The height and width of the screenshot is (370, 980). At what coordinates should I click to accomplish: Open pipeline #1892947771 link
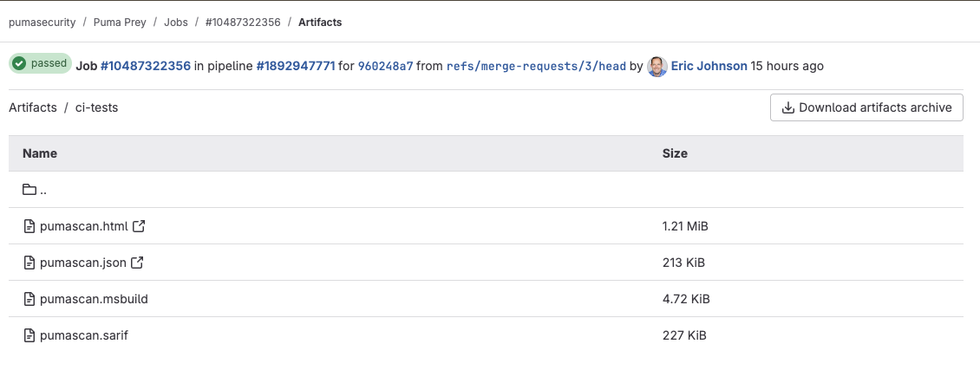(x=296, y=66)
